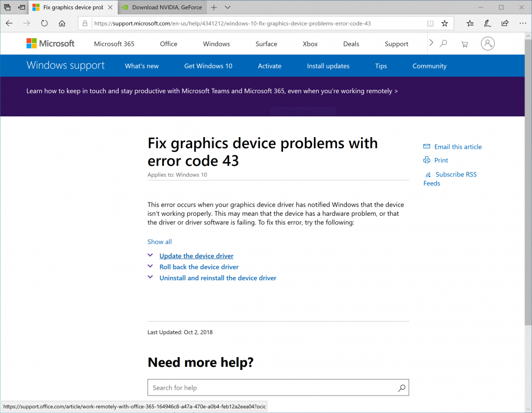This screenshot has width=532, height=413.
Task: Show tab previews chevron
Action: pyautogui.click(x=228, y=7)
